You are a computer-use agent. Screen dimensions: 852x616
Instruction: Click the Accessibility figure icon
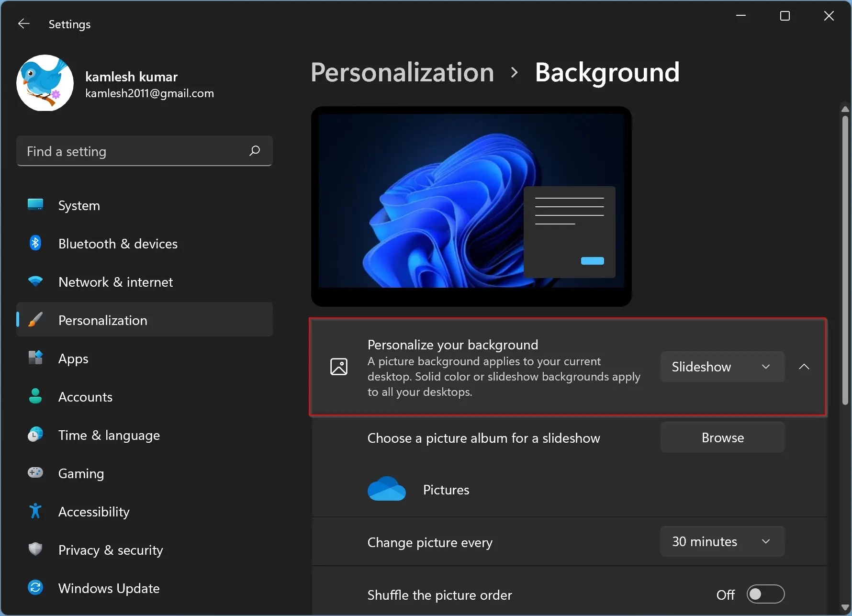(x=35, y=511)
